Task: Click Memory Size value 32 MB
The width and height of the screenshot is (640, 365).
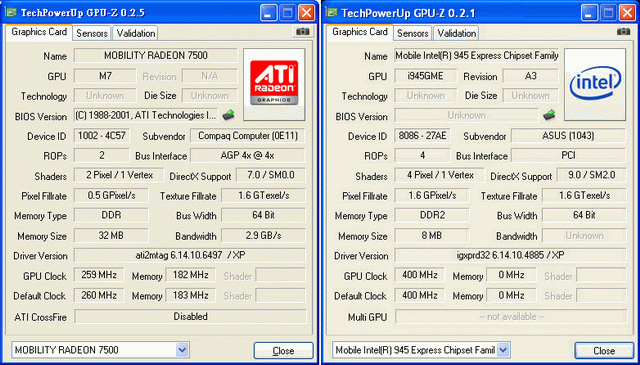Action: tap(111, 236)
